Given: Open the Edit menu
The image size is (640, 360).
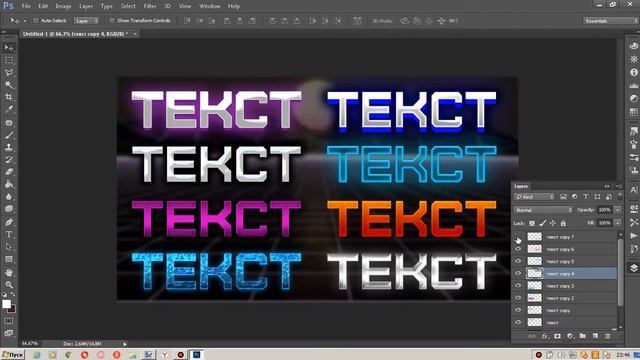Looking at the screenshot, I should (43, 6).
